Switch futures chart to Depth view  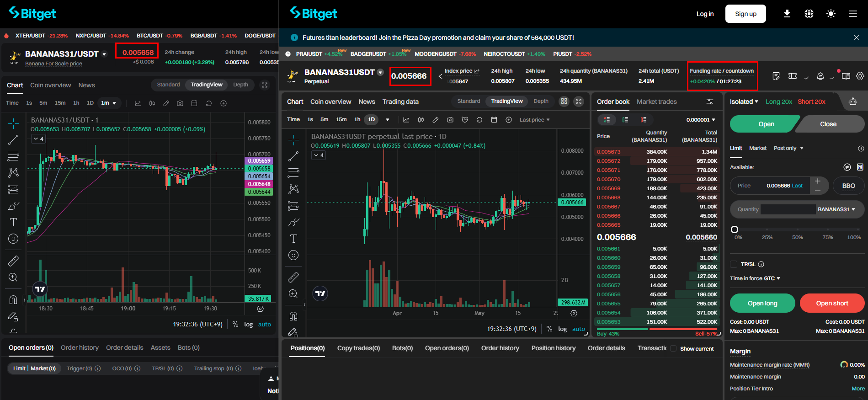(x=541, y=101)
